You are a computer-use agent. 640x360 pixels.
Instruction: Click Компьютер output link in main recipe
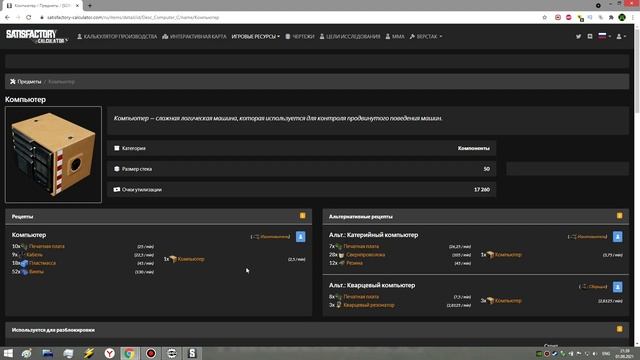191,259
